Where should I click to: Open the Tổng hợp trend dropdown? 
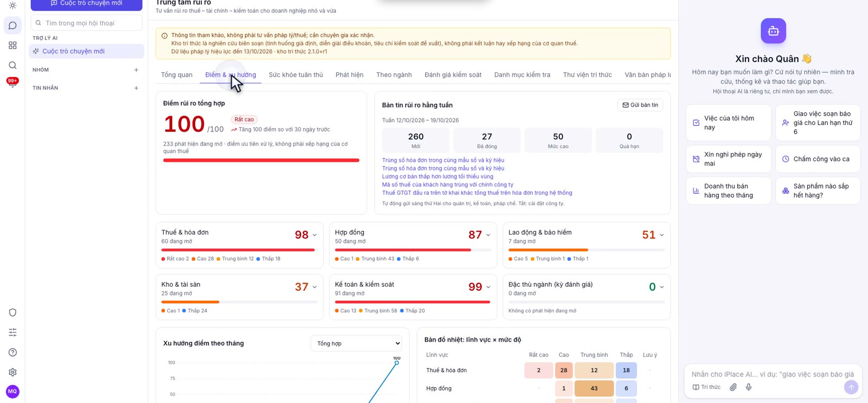coord(356,343)
